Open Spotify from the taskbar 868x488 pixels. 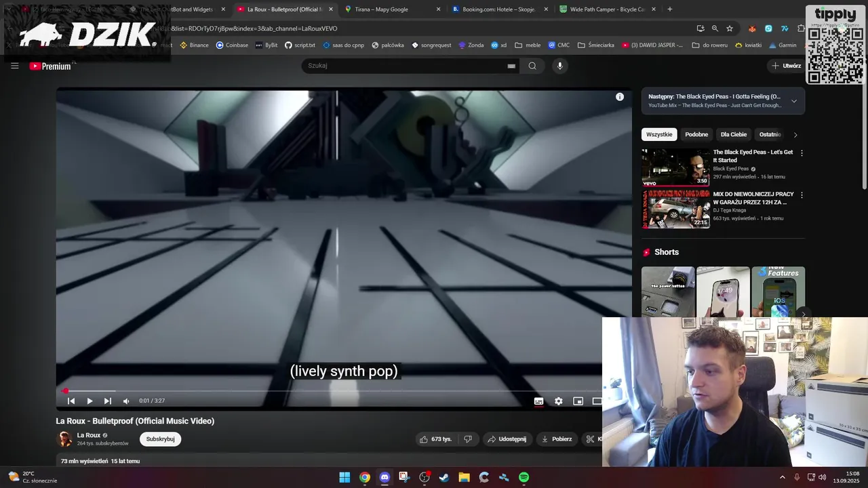(524, 477)
